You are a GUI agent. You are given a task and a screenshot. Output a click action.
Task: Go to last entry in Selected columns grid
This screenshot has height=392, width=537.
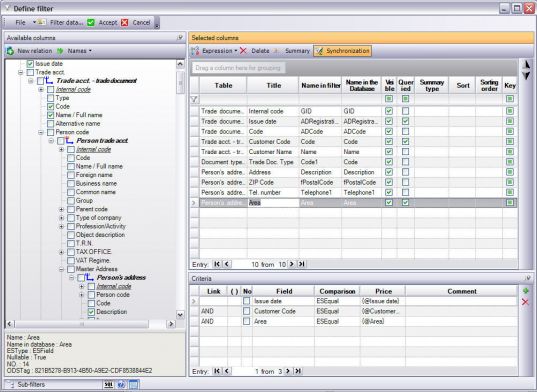click(302, 264)
